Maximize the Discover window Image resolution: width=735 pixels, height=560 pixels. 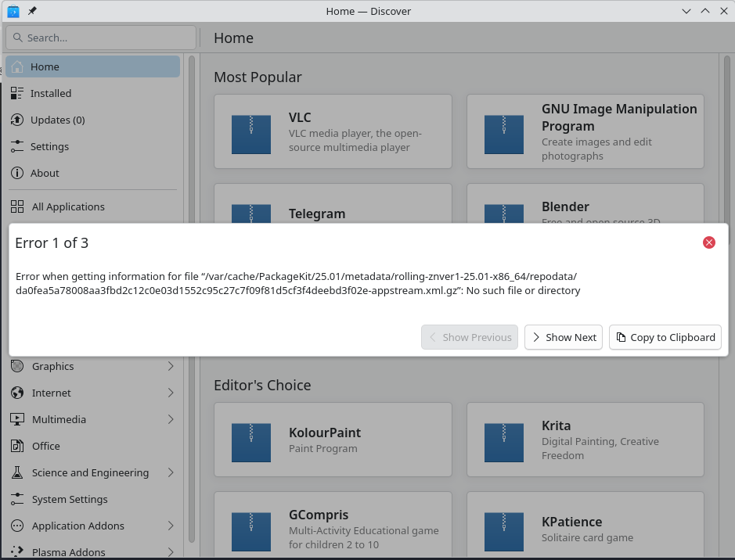(x=705, y=11)
